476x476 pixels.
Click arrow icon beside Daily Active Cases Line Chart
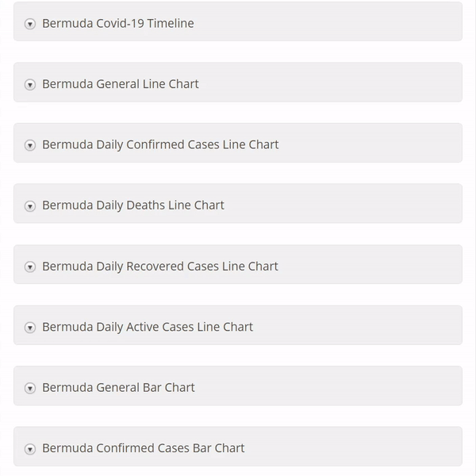30,328
